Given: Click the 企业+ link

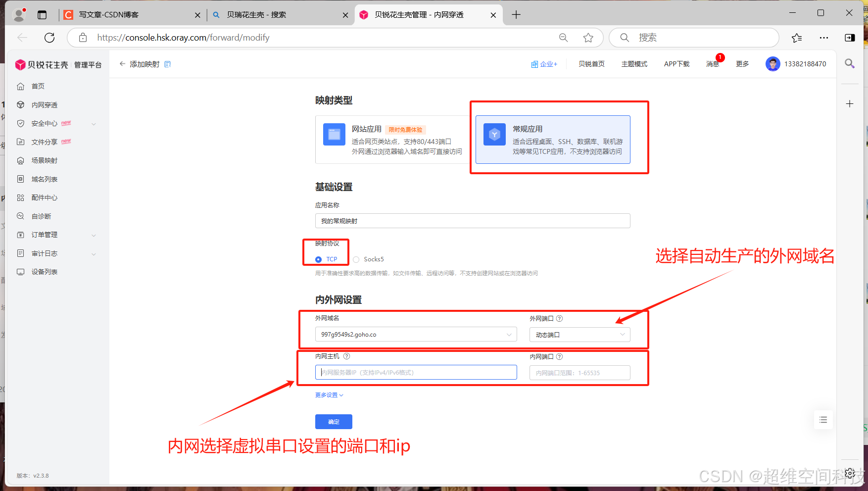Looking at the screenshot, I should click(544, 64).
